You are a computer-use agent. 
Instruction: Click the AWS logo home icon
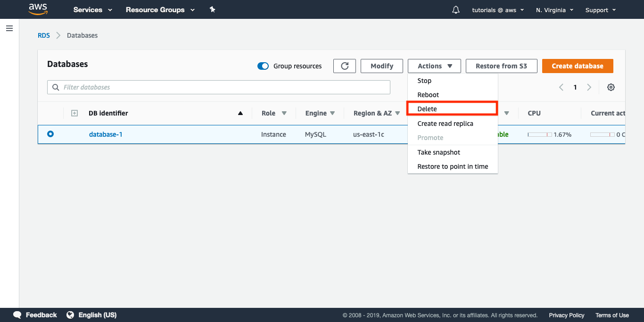pyautogui.click(x=38, y=9)
